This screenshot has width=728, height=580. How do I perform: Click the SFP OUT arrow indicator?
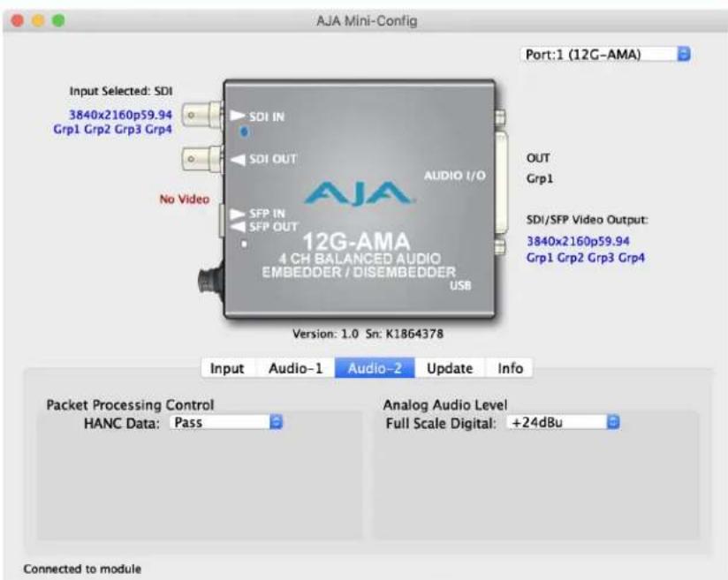tap(238, 227)
